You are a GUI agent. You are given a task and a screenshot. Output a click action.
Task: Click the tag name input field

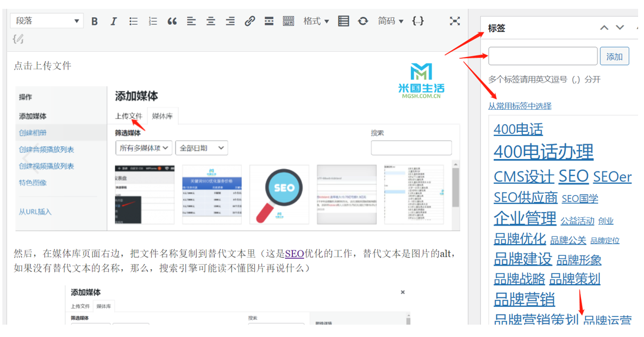[543, 56]
